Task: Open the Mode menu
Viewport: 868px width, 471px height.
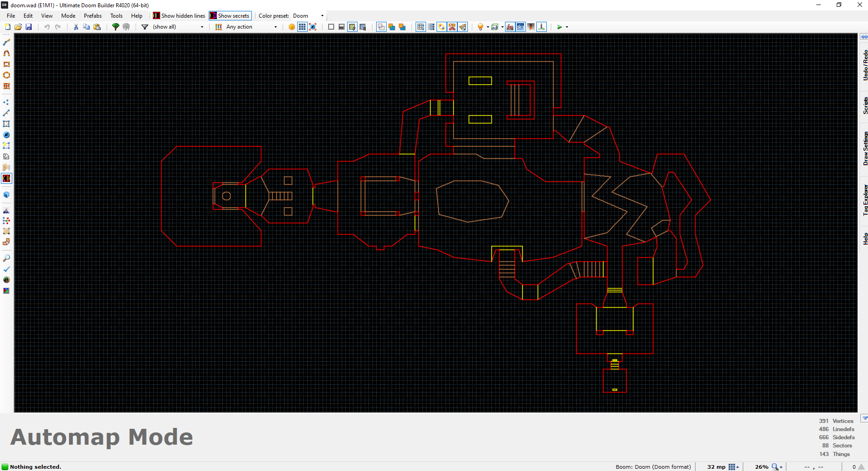Action: 68,15
